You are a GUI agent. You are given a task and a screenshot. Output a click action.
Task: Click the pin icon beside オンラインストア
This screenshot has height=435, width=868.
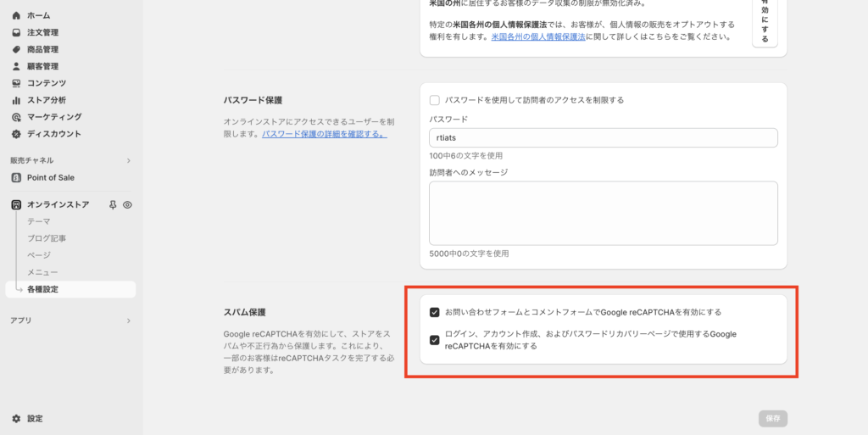[113, 204]
